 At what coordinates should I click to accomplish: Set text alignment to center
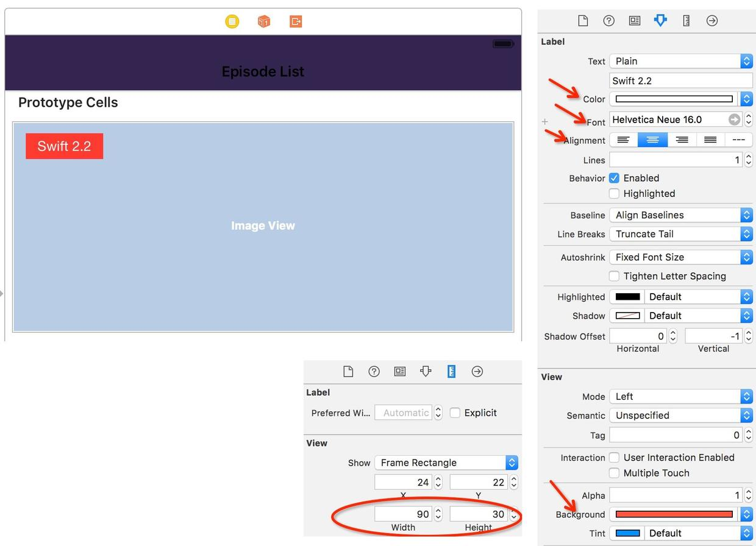click(x=652, y=140)
